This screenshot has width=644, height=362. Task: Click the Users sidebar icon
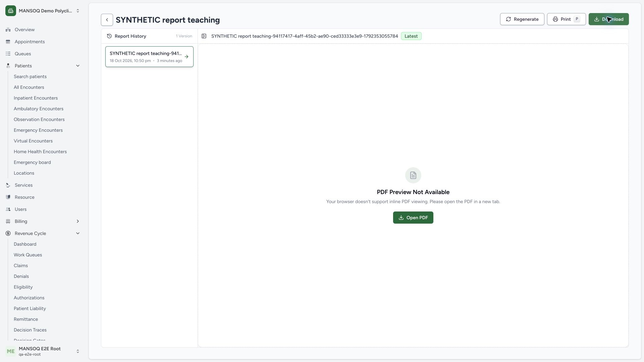[8, 209]
